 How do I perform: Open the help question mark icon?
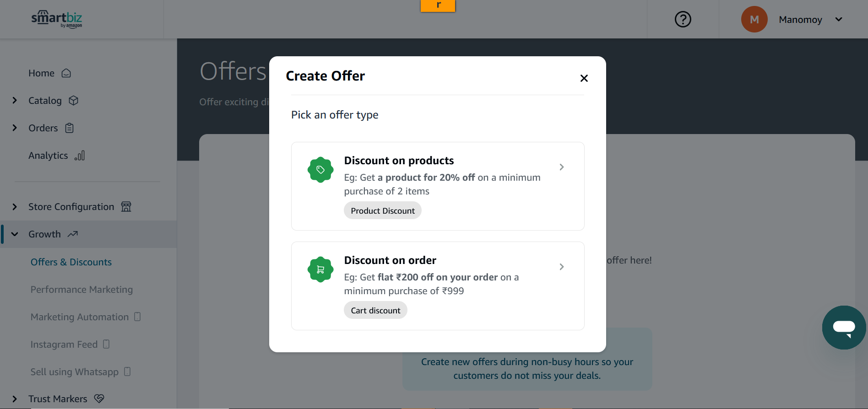683,19
